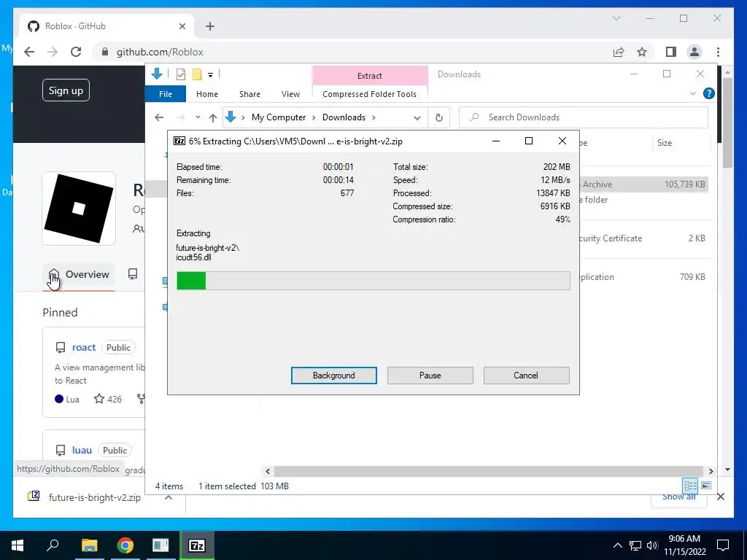Click 7-Zip icon in extraction dialog title

(x=179, y=141)
